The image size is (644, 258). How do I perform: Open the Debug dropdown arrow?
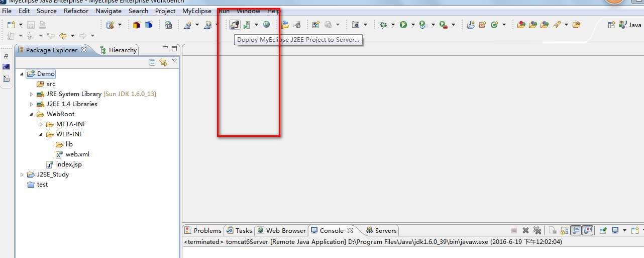point(393,25)
